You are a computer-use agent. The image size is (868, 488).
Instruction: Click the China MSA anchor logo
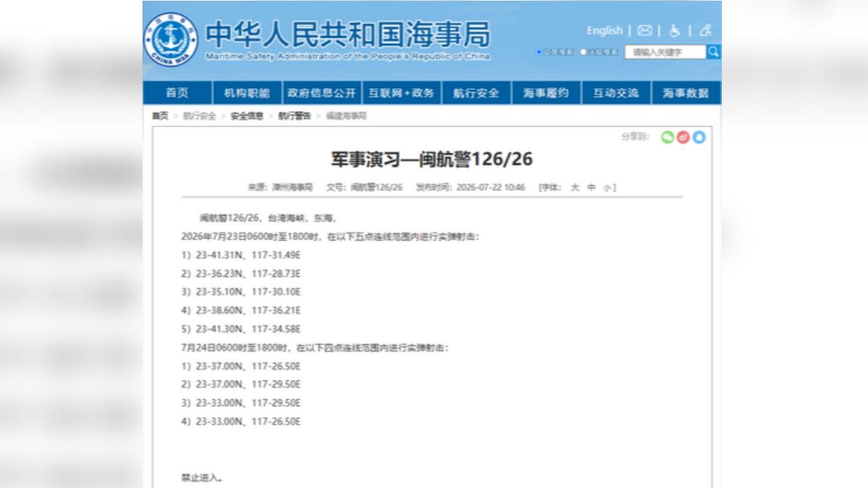(x=170, y=39)
